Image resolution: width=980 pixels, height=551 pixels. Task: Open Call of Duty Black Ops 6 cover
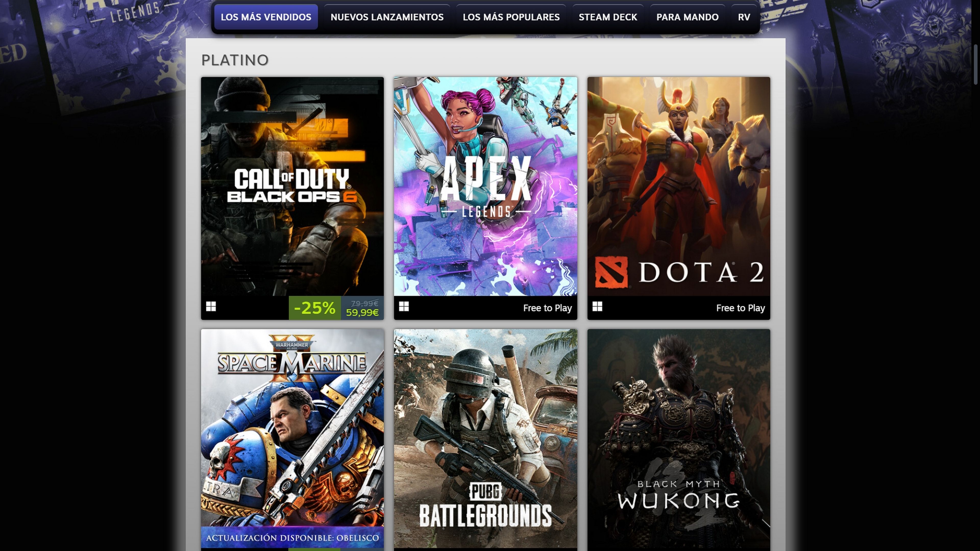(x=292, y=186)
